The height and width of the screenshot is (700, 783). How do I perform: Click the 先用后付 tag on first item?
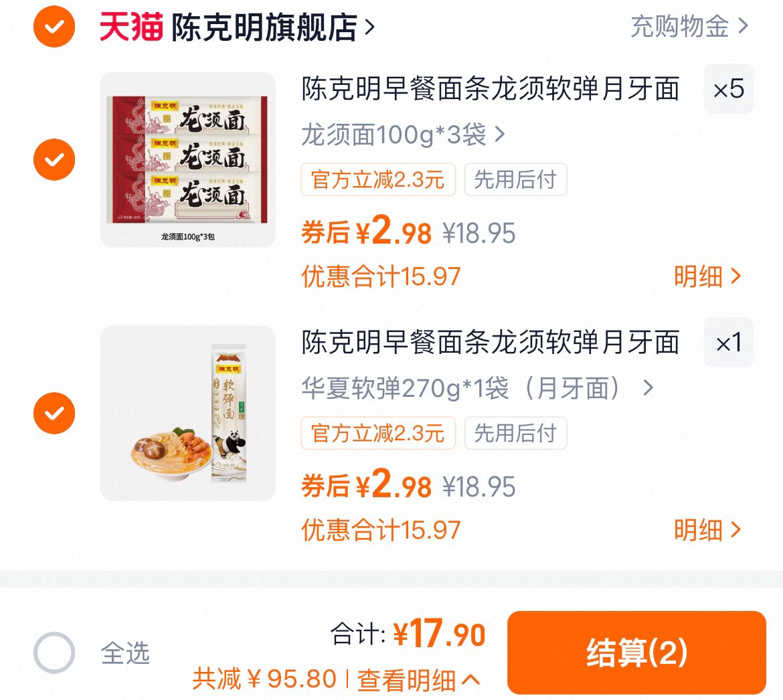pos(515,179)
